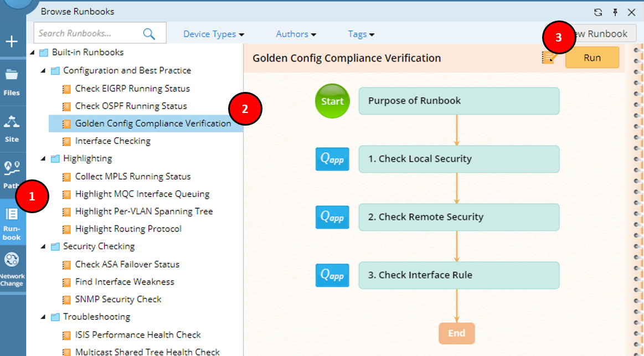Open the Purpose of Runbook step
644x356 pixels.
pos(458,101)
